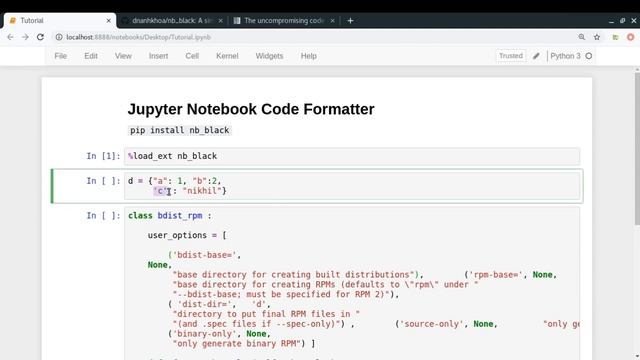The height and width of the screenshot is (360, 640).
Task: Open the Insert menu
Action: [158, 56]
